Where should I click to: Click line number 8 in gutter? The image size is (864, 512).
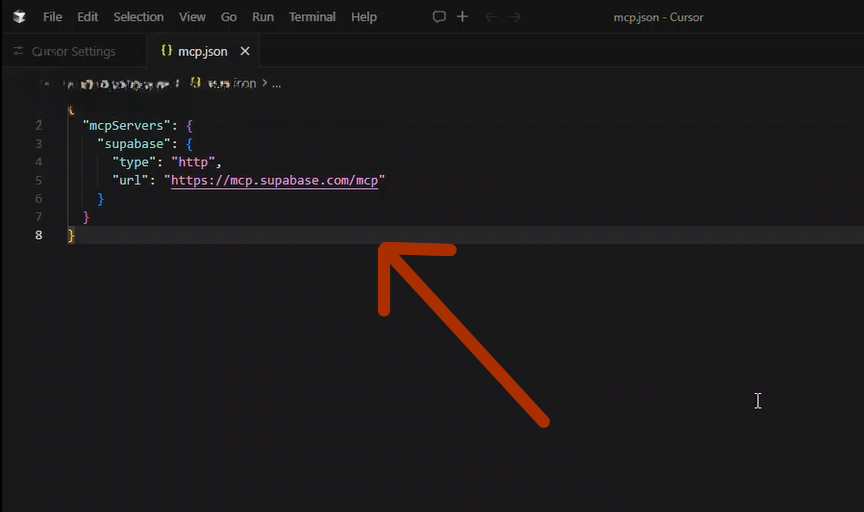(x=39, y=235)
